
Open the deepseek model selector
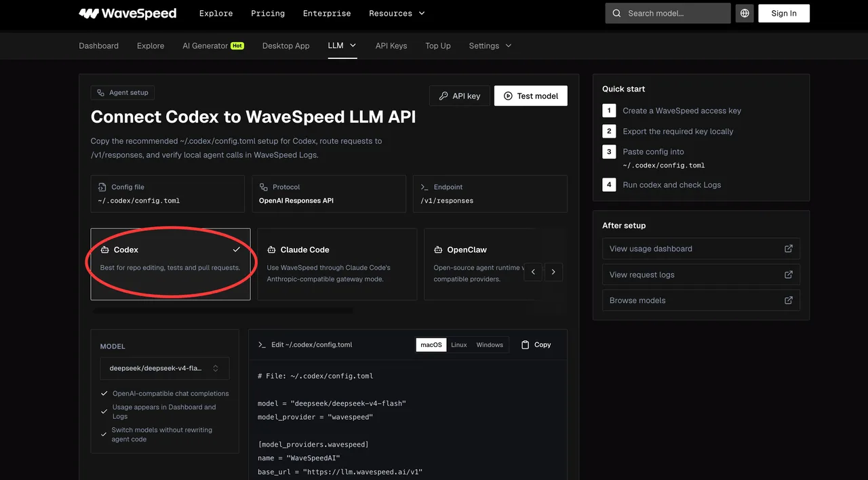(165, 368)
